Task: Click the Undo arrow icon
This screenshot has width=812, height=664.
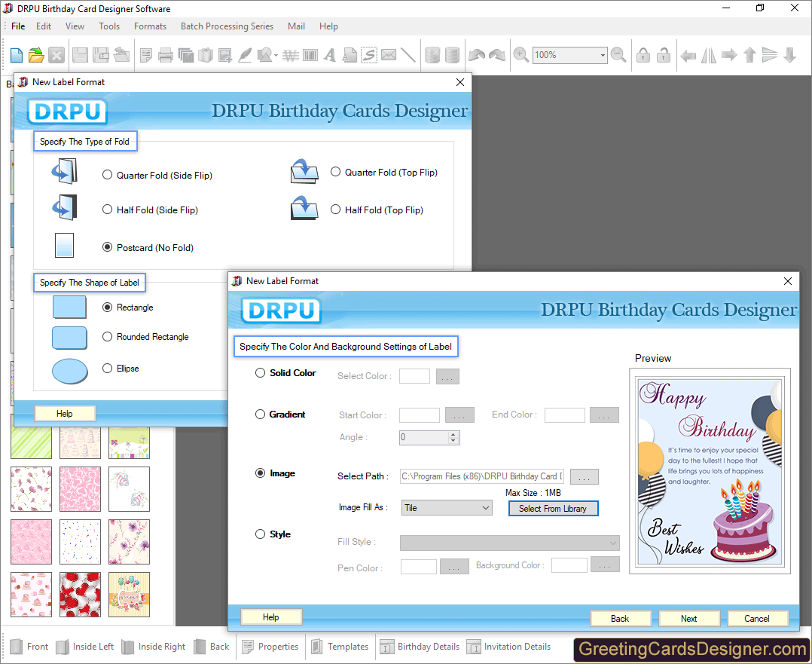Action: (x=476, y=55)
